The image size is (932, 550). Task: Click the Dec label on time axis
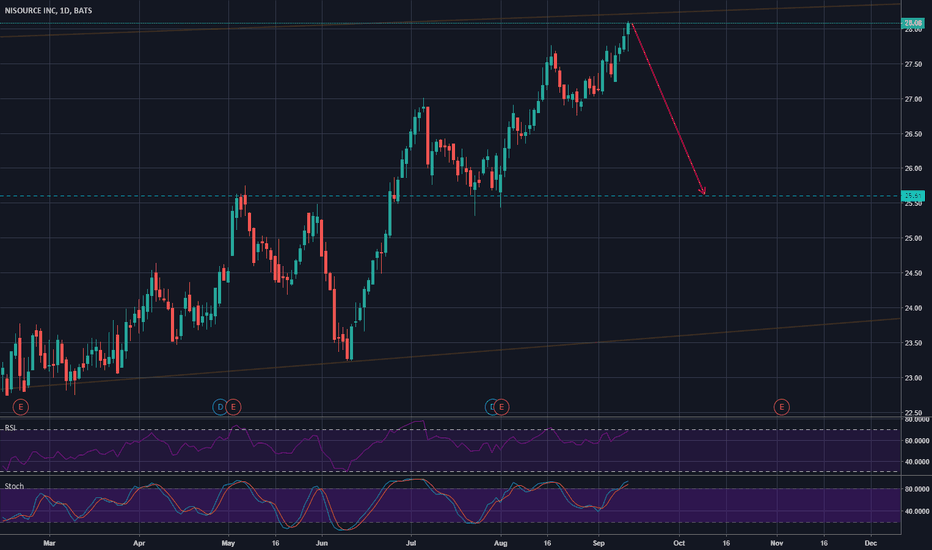[x=871, y=543]
